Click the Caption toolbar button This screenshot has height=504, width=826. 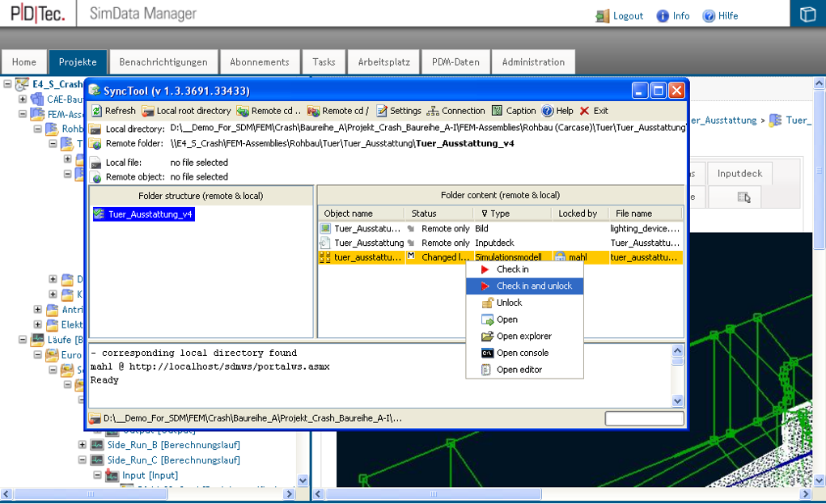[514, 111]
